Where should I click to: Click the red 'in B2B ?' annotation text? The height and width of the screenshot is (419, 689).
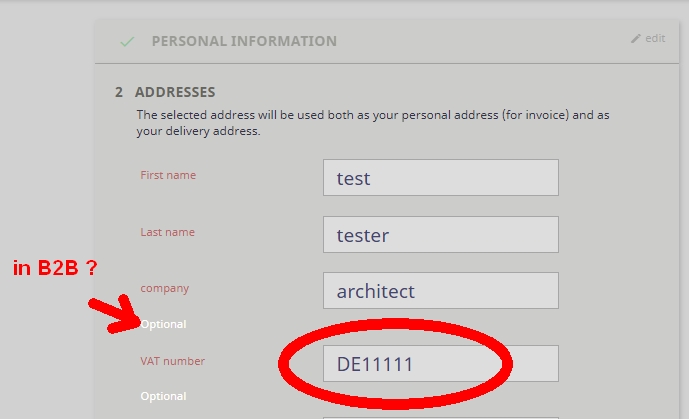point(54,268)
